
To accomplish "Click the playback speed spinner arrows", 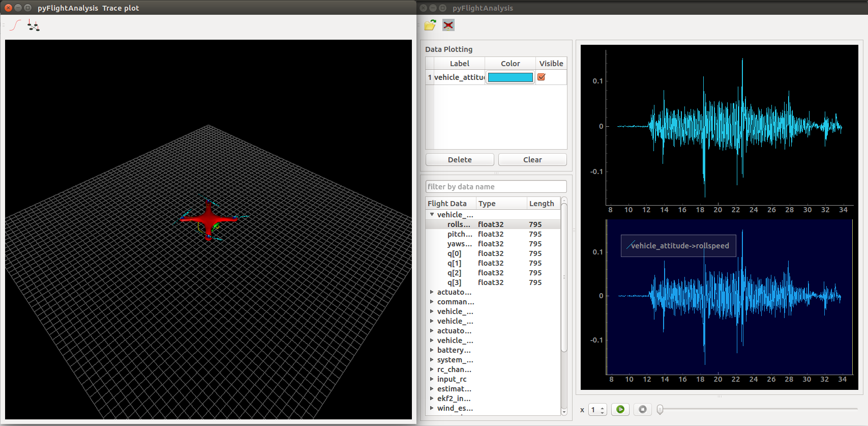I will tap(602, 410).
